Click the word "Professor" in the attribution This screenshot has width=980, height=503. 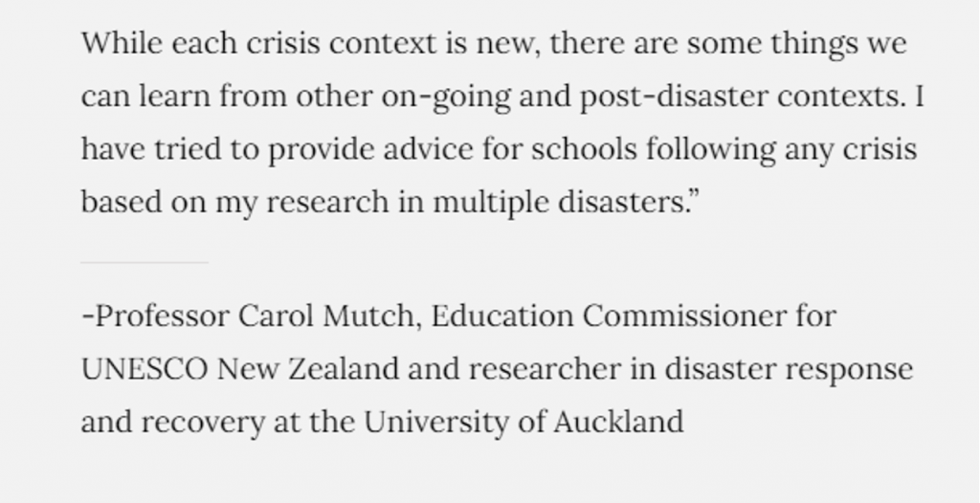156,317
